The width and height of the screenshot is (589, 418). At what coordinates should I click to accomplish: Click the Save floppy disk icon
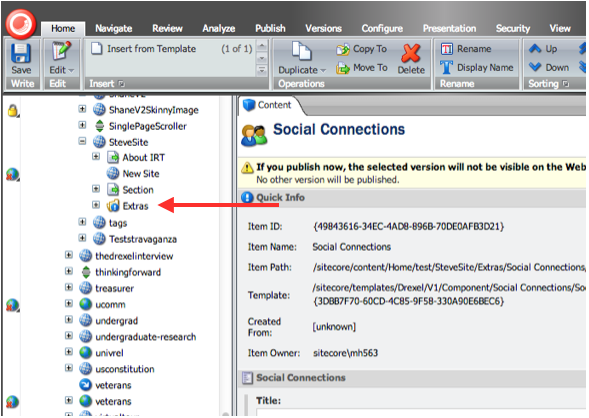coord(21,53)
